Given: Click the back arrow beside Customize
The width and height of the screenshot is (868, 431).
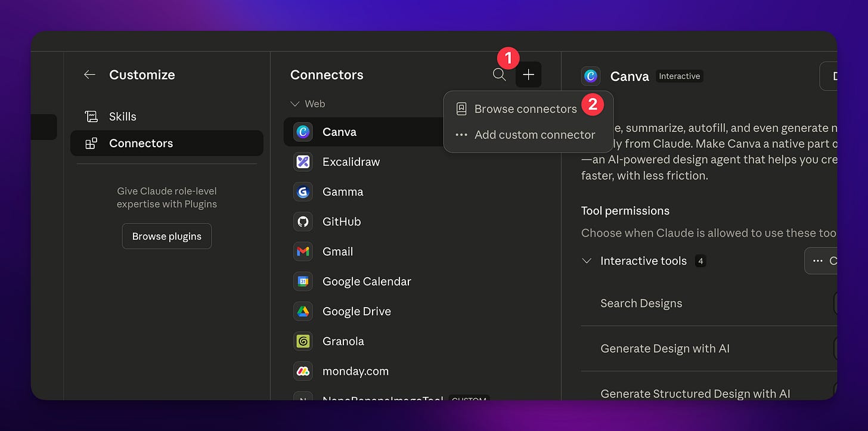Looking at the screenshot, I should (x=89, y=75).
